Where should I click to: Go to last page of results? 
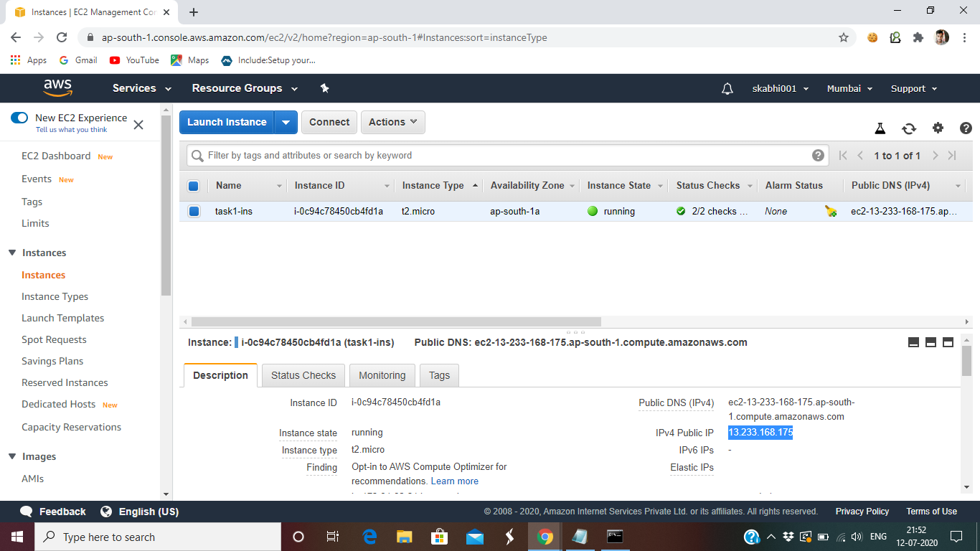952,155
